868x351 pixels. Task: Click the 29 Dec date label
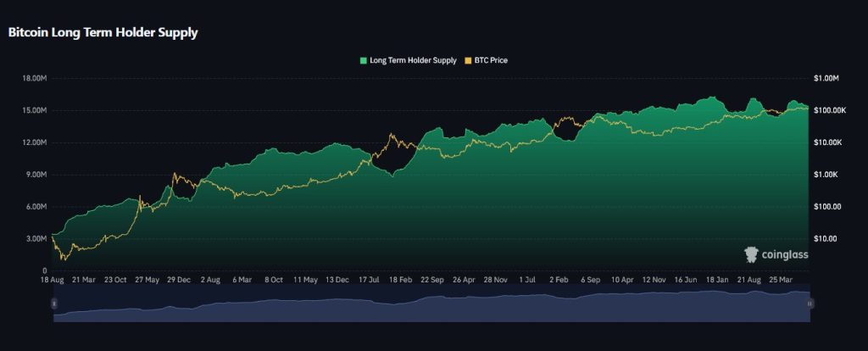pos(180,278)
